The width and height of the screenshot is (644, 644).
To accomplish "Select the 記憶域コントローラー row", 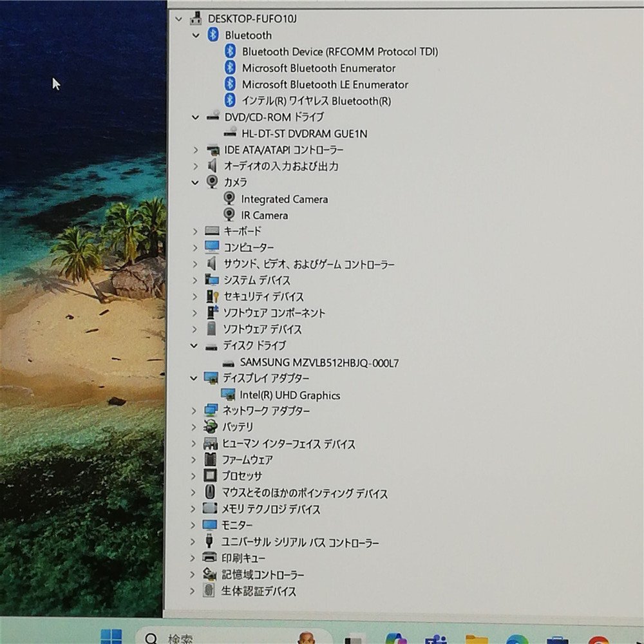I will pos(263,574).
